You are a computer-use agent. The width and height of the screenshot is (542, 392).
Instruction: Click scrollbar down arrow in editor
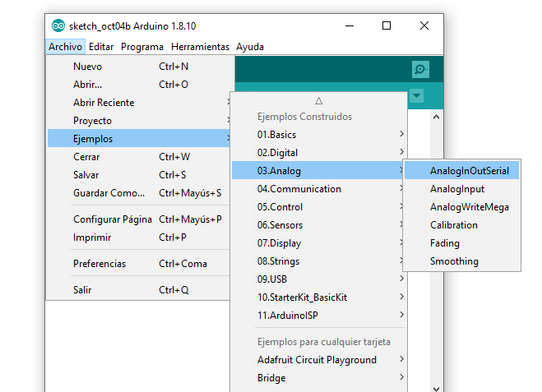click(x=436, y=389)
